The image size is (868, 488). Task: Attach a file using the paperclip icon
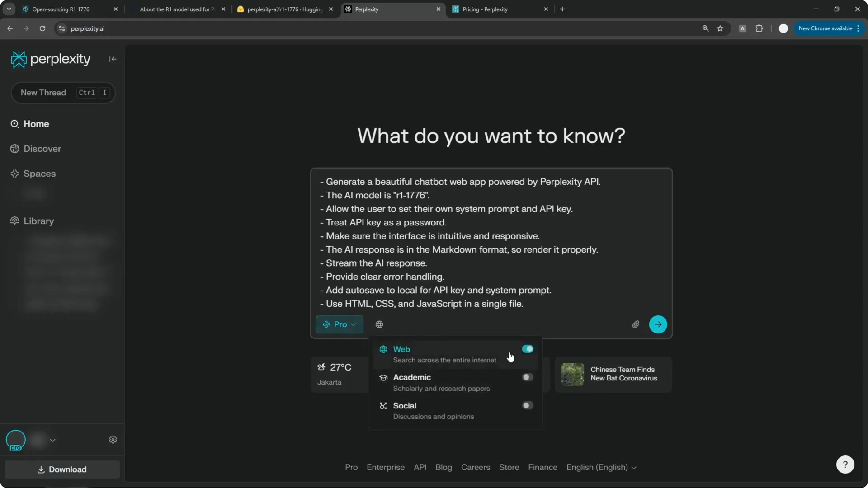pos(636,324)
